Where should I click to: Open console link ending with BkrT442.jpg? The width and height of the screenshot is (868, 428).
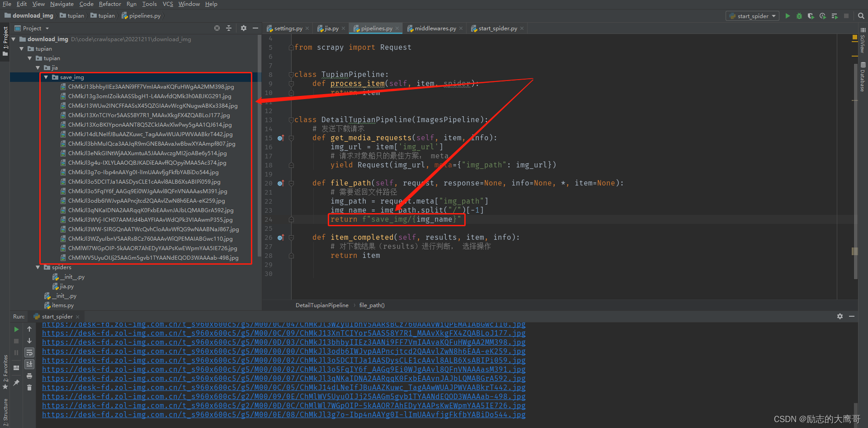pos(283,388)
